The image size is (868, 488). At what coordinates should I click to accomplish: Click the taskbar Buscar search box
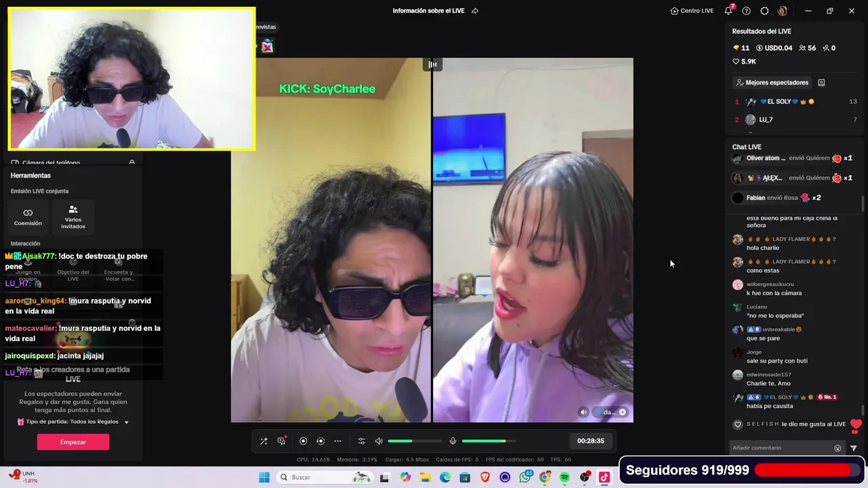coord(325,477)
